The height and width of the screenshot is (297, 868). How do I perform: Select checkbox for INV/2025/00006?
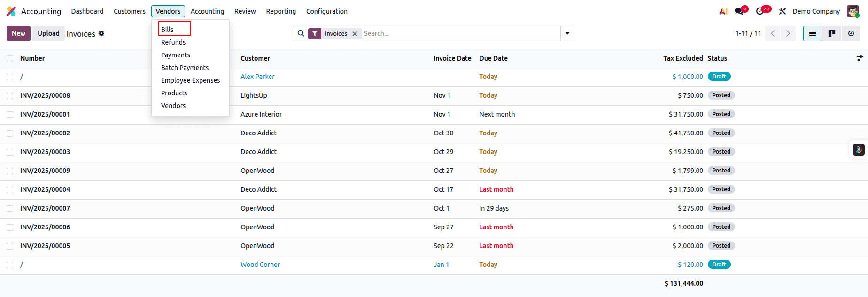coord(10,227)
